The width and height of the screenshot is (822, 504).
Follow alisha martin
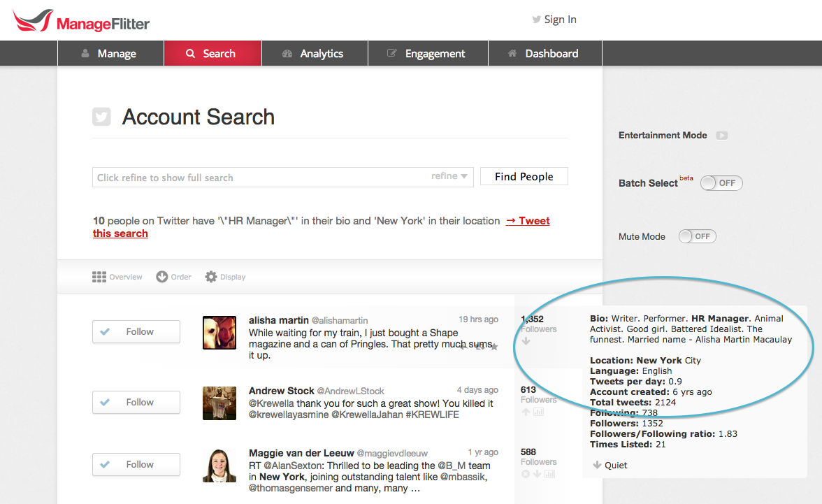[136, 331]
